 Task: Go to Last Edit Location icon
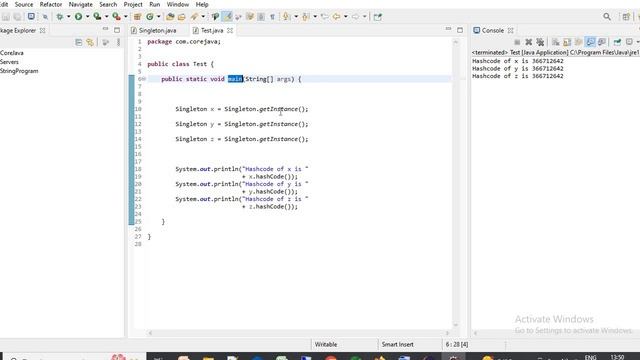pos(324,17)
